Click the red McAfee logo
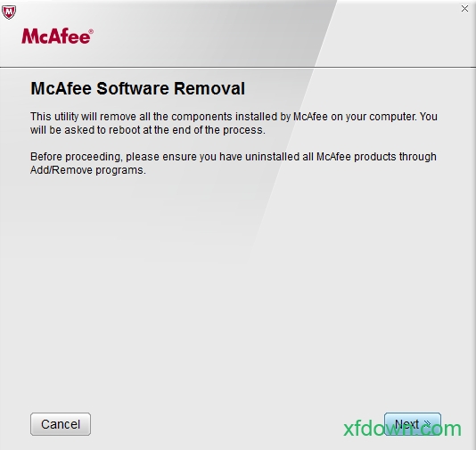This screenshot has width=476, height=450. coord(57,37)
